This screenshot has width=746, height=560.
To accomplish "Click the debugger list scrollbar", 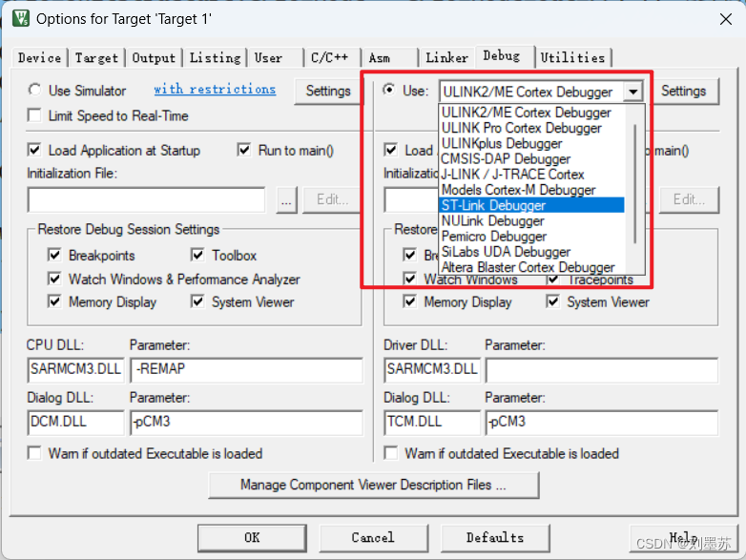I will pos(634,184).
